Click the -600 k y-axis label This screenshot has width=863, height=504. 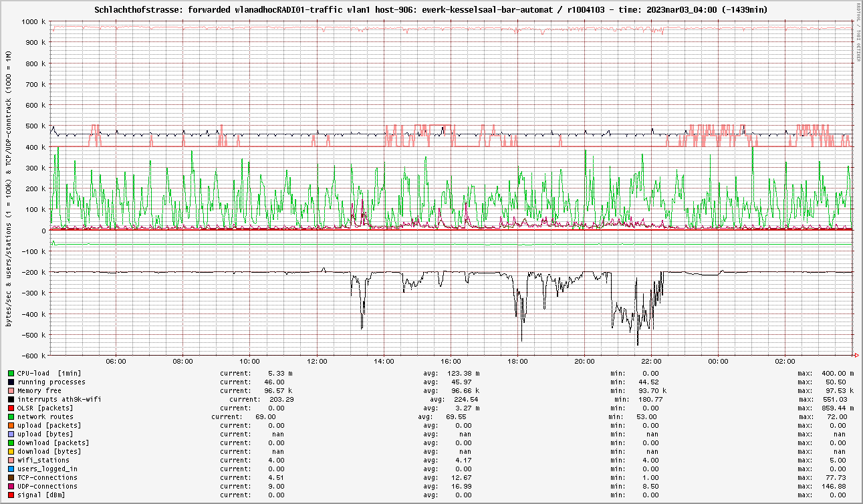click(x=32, y=356)
